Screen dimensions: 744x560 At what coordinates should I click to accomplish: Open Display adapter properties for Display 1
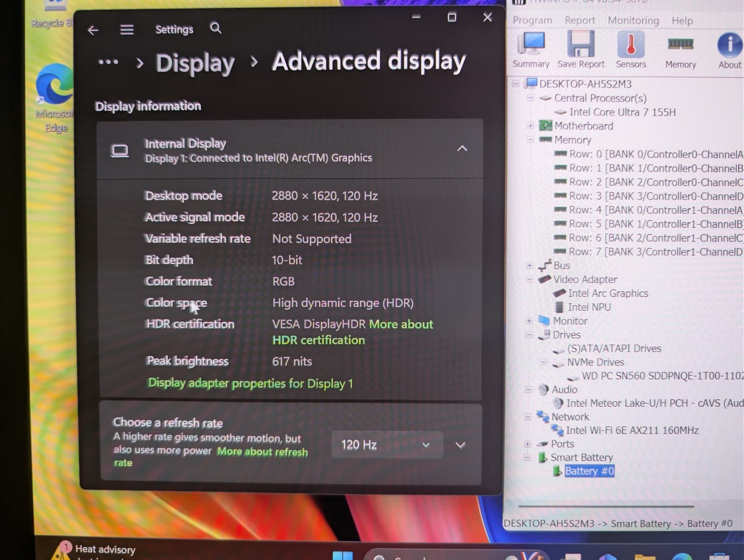250,383
